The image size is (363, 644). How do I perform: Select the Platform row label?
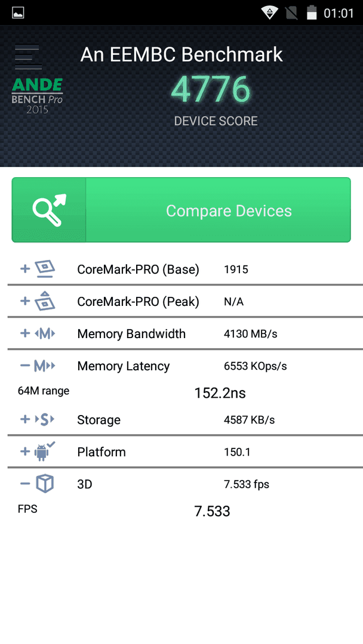101,452
